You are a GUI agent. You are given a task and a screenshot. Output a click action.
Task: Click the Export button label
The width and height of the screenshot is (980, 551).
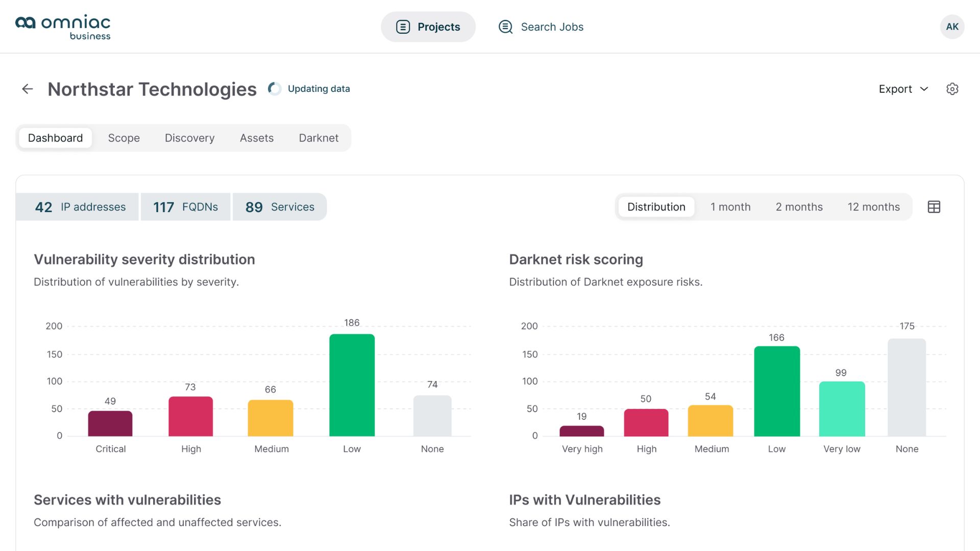895,89
